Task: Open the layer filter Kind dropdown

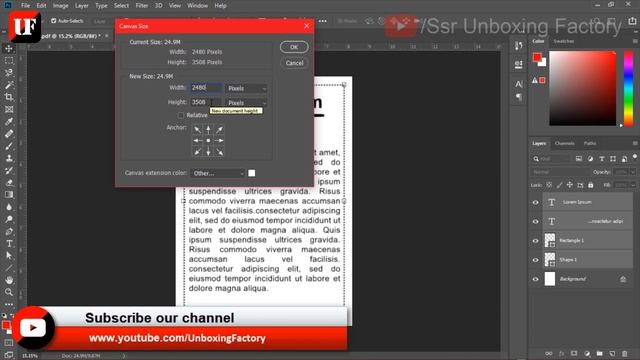Action: pos(551,159)
